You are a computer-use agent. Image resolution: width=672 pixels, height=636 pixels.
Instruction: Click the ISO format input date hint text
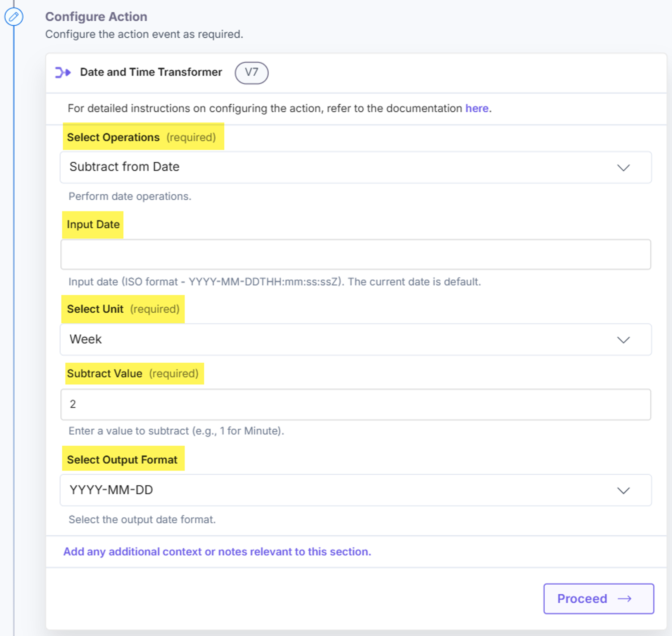[275, 282]
